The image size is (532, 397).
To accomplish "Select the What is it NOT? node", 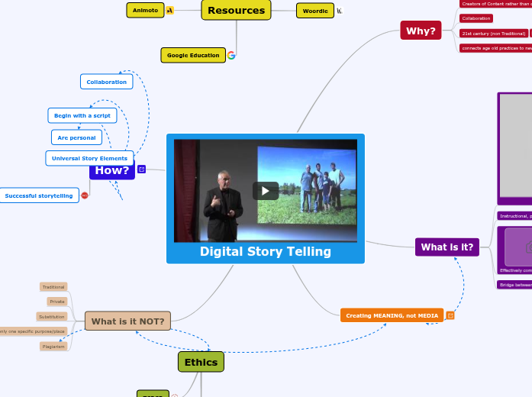I will coord(127,321).
